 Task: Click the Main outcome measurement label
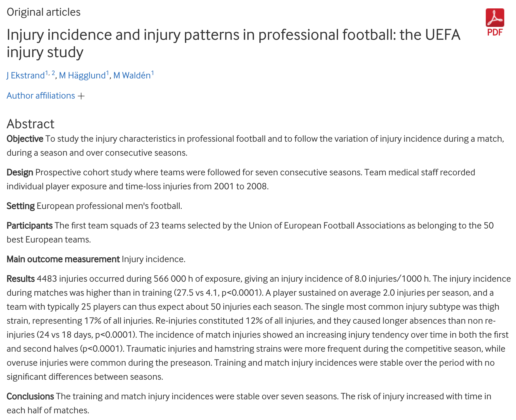[63, 259]
